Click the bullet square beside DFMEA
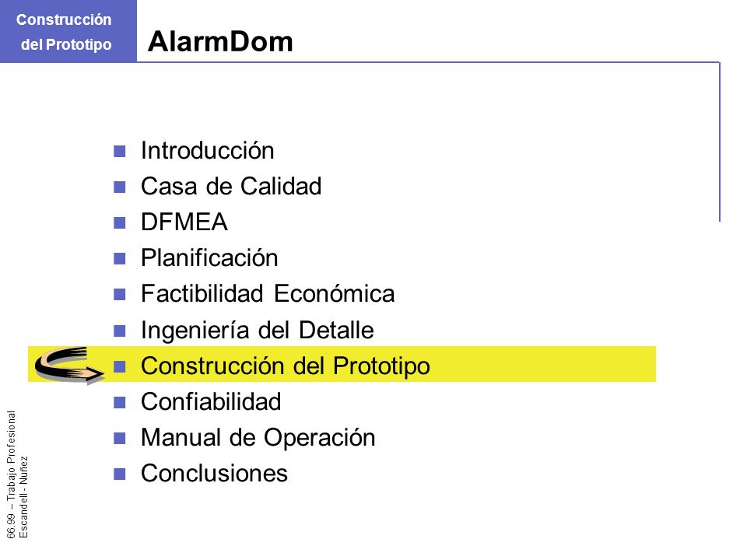The height and width of the screenshot is (560, 747). pyautogui.click(x=120, y=223)
